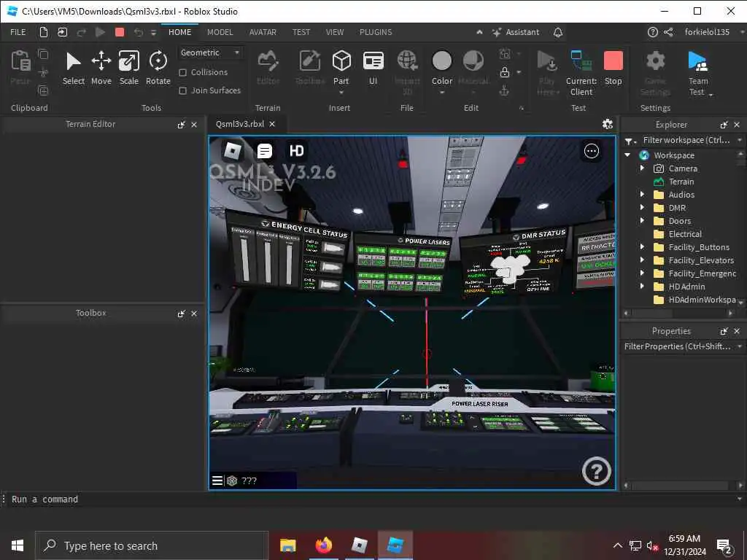This screenshot has height=560, width=747.
Task: Open the help question mark icon
Action: [x=653, y=32]
